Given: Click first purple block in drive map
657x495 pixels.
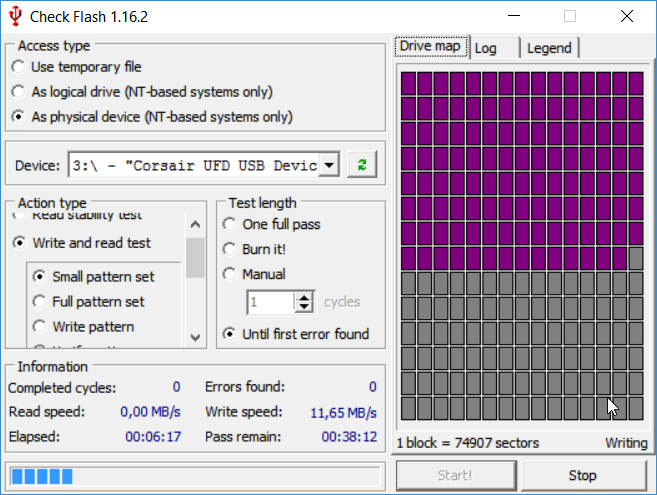Looking at the screenshot, I should 408,83.
